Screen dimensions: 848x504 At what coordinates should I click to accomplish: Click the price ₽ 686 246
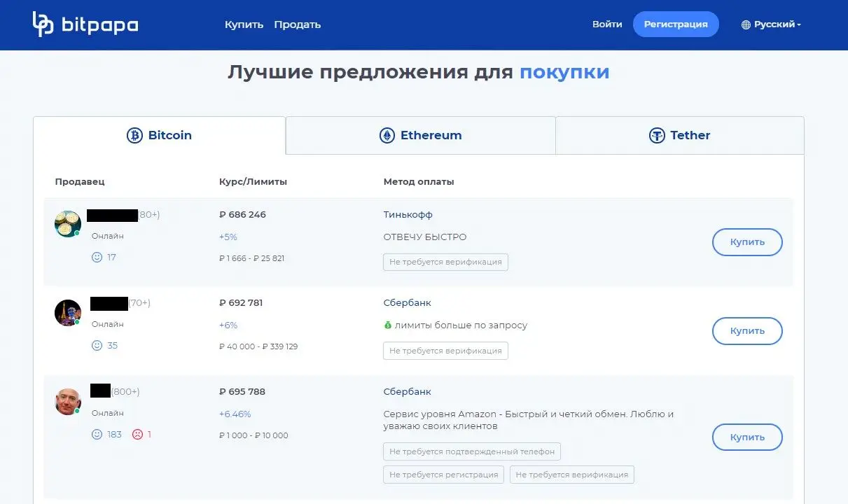tap(242, 215)
